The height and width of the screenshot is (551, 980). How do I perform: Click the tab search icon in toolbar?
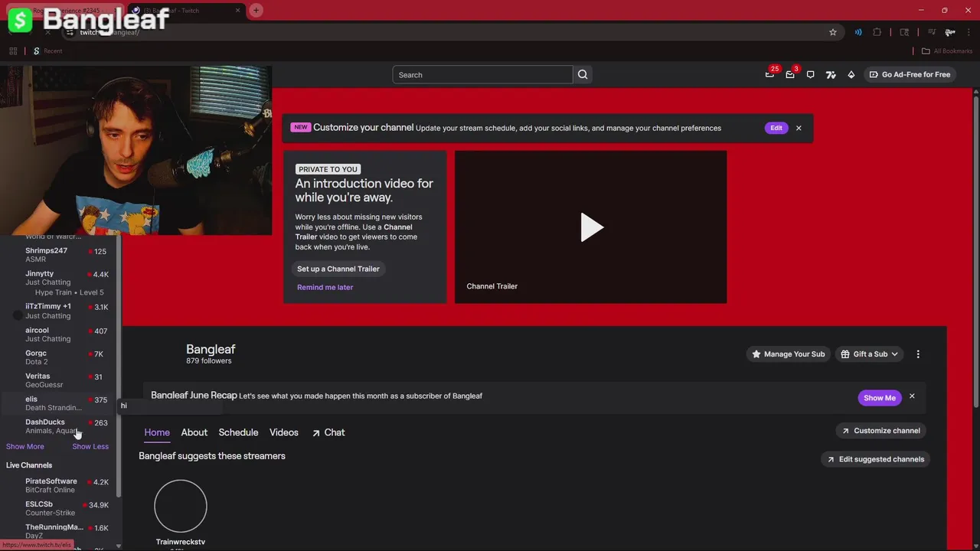(x=904, y=32)
